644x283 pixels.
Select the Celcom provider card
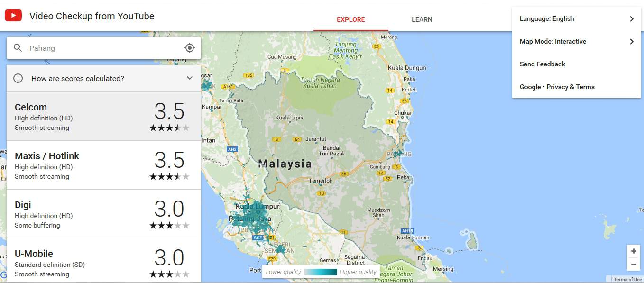(x=104, y=116)
